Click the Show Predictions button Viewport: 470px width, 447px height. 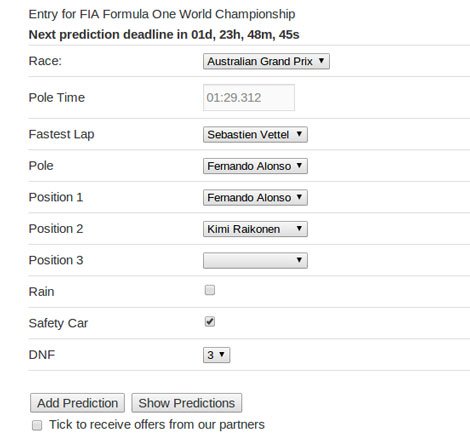tap(187, 403)
